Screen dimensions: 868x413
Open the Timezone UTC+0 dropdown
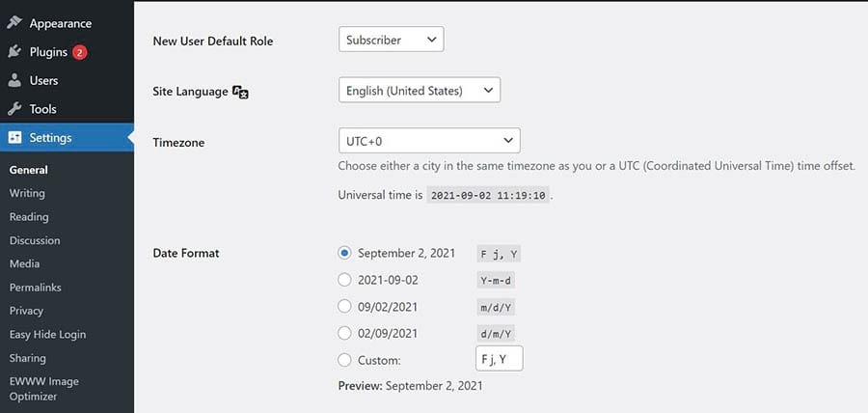[429, 141]
